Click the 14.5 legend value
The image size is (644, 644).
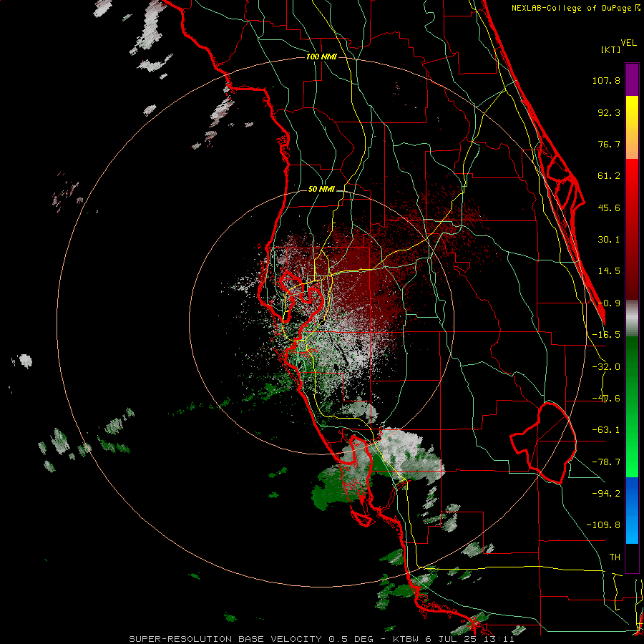[609, 271]
